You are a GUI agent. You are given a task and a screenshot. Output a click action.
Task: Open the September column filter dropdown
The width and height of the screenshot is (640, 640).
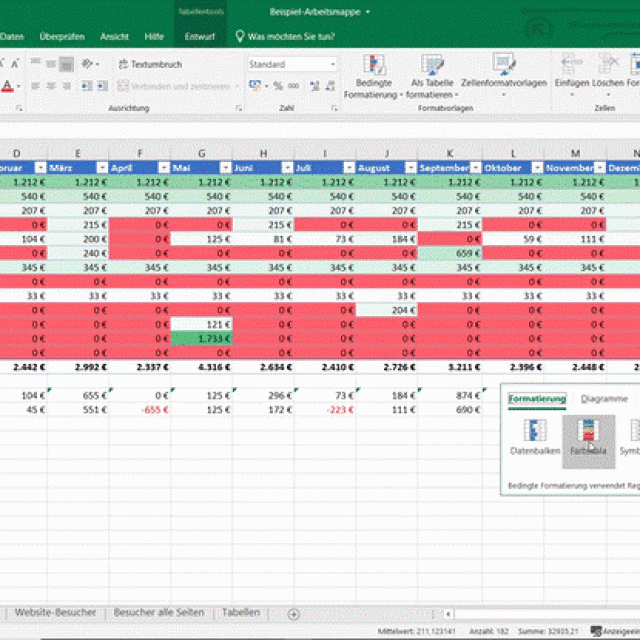pos(476,168)
